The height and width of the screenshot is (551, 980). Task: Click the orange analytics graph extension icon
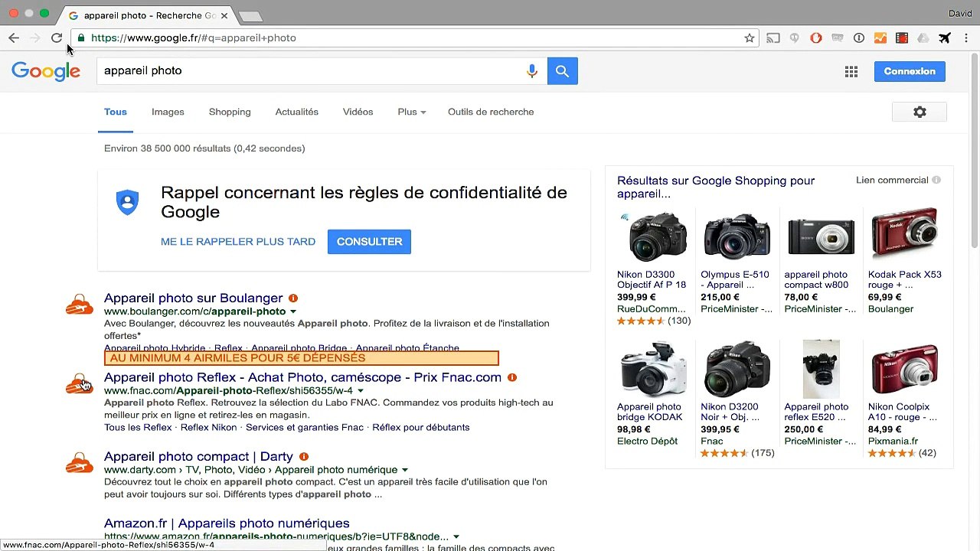coord(880,37)
